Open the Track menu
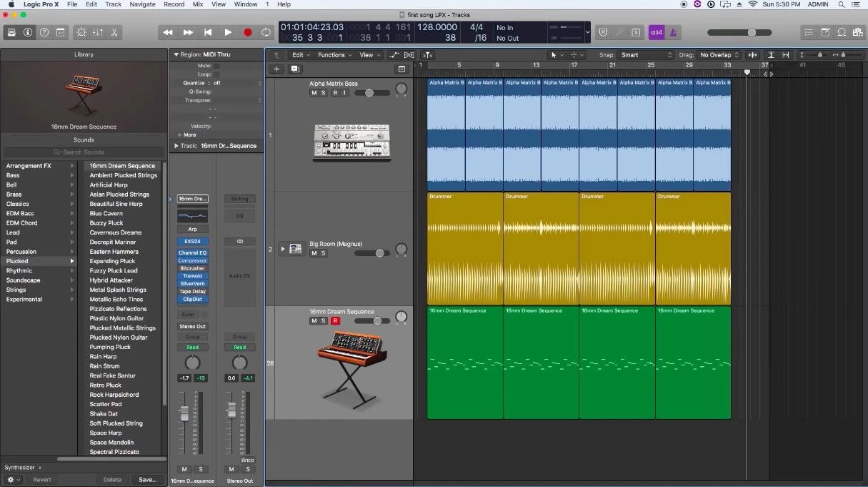This screenshot has width=868, height=487. click(113, 4)
